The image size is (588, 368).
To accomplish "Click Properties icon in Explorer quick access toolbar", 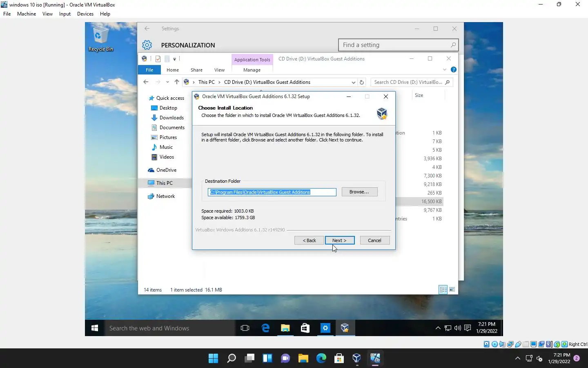I will (x=158, y=59).
